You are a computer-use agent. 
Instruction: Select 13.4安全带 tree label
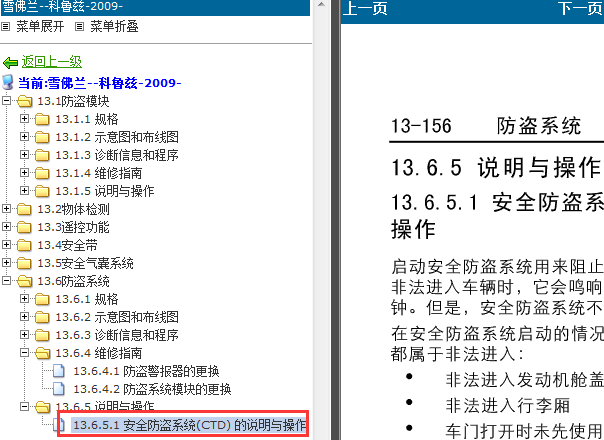tap(67, 245)
